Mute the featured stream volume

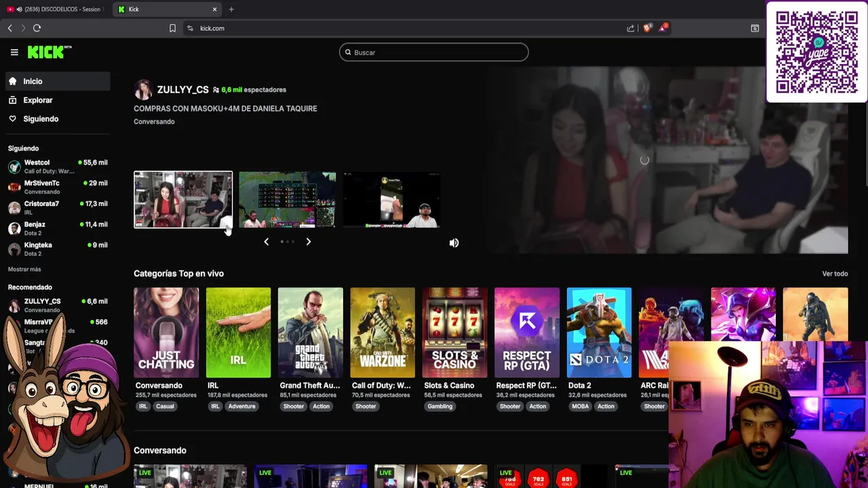[454, 243]
